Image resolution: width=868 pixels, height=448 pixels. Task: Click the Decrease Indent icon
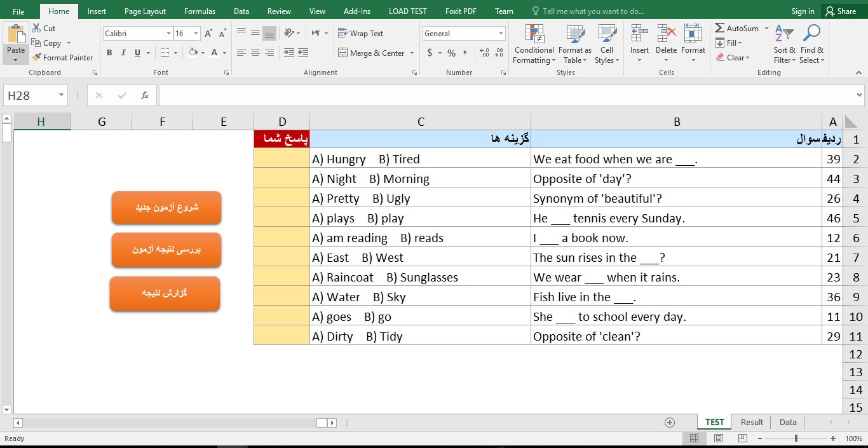pyautogui.click(x=289, y=53)
